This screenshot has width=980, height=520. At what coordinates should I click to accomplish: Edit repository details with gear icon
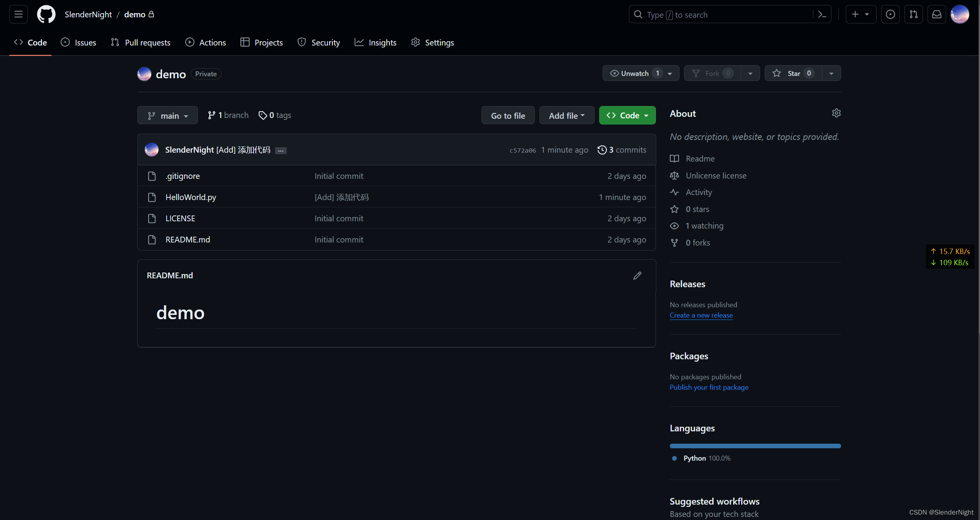point(836,113)
